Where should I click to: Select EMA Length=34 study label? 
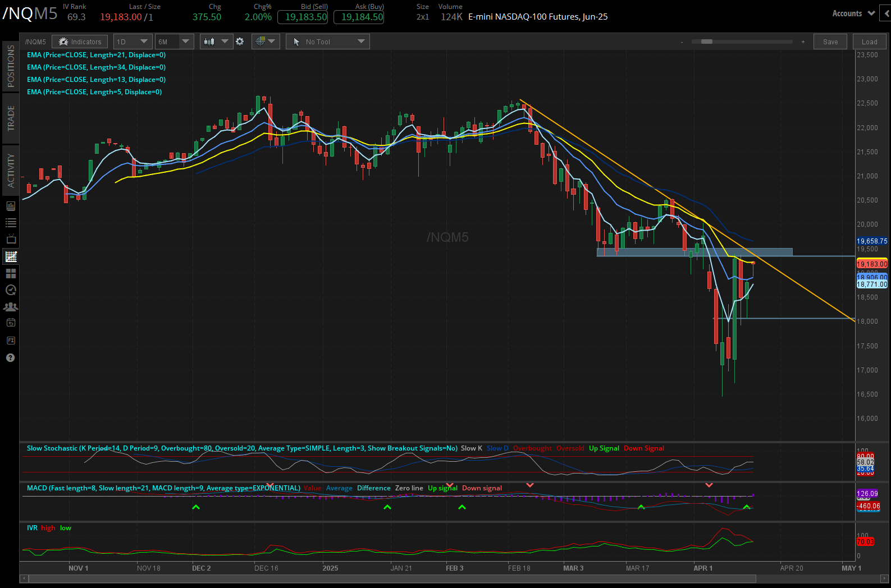pos(96,67)
